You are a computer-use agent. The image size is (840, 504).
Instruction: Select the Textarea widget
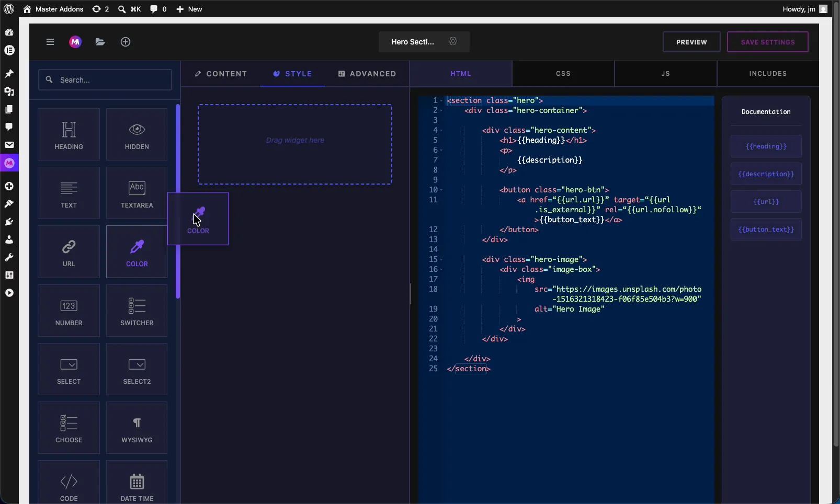[x=137, y=193]
